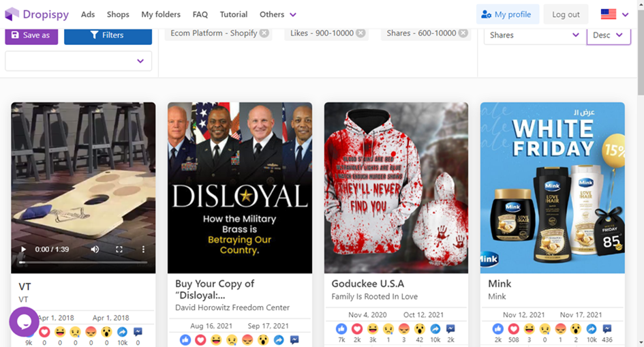Image resolution: width=644 pixels, height=347 pixels.
Task: Click the love icon on VT card
Action: click(x=44, y=332)
